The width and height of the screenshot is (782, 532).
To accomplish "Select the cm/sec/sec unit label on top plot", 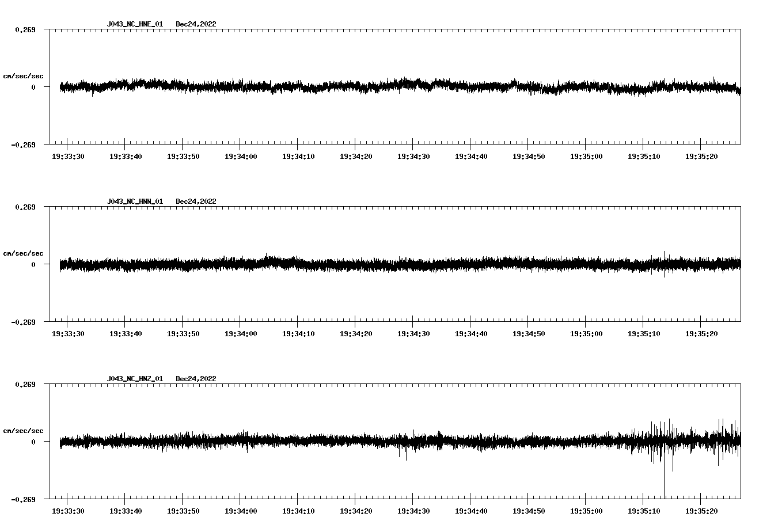I will click(24, 75).
